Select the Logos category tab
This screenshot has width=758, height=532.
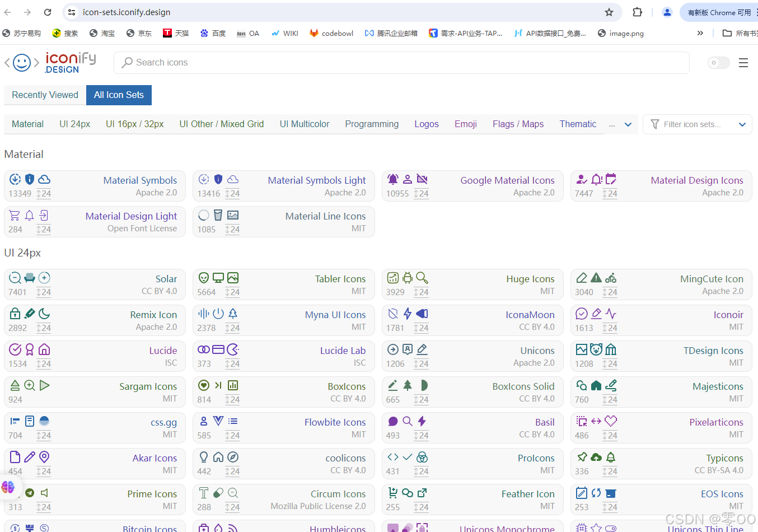[427, 124]
